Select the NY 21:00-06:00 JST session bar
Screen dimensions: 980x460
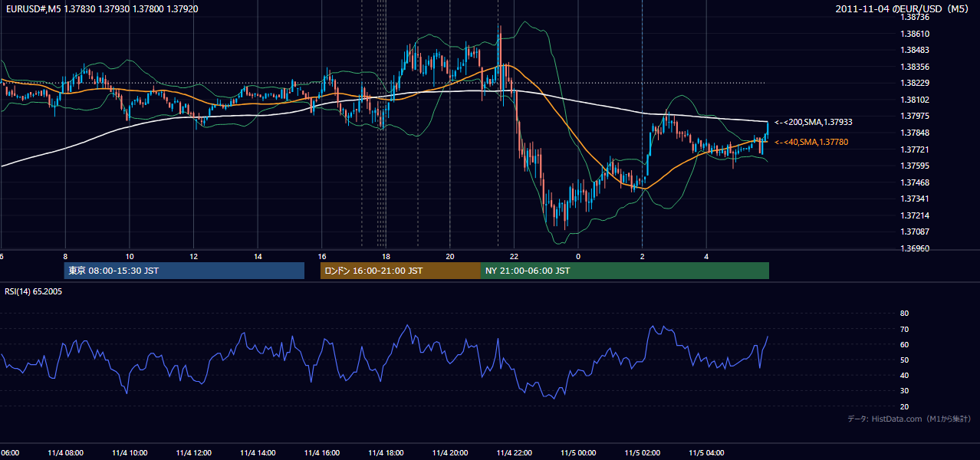pos(625,271)
